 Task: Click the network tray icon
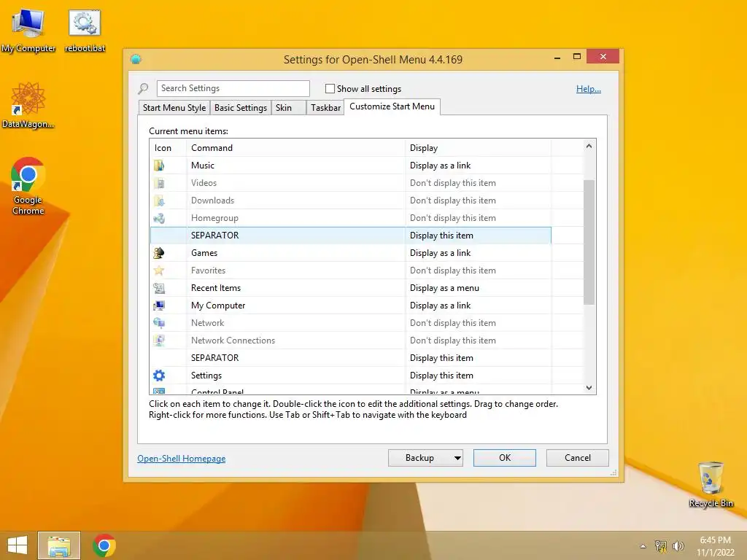(x=661, y=546)
